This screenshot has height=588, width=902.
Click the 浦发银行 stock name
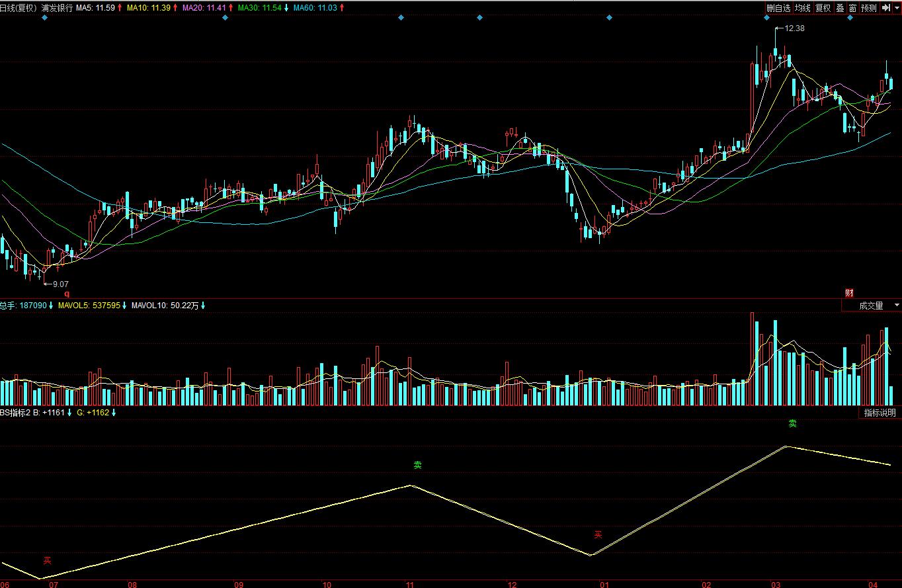coord(57,8)
